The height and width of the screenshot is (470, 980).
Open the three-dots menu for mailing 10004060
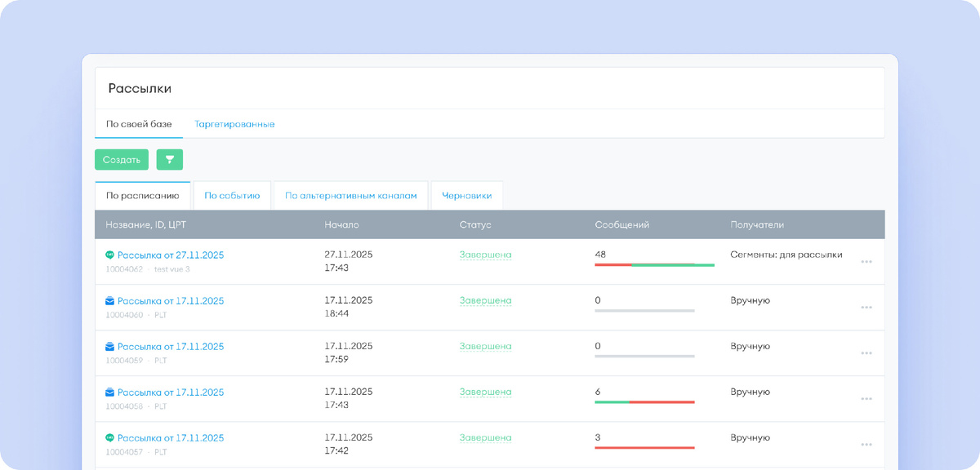tap(866, 307)
